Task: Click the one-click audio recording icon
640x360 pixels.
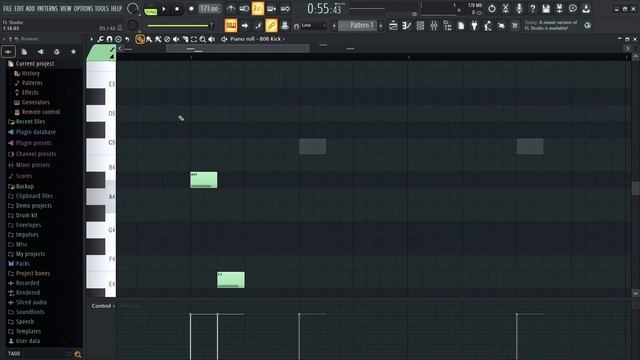Action: pos(501,26)
